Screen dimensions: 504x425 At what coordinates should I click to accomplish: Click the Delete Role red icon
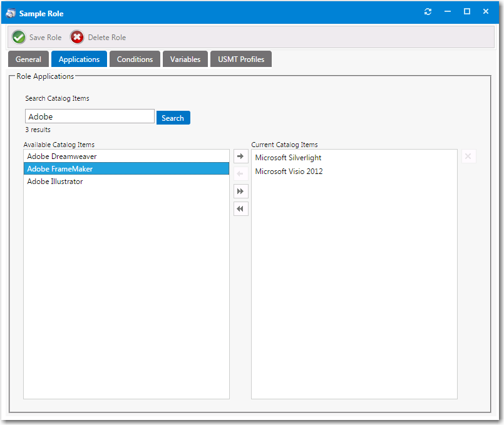77,37
